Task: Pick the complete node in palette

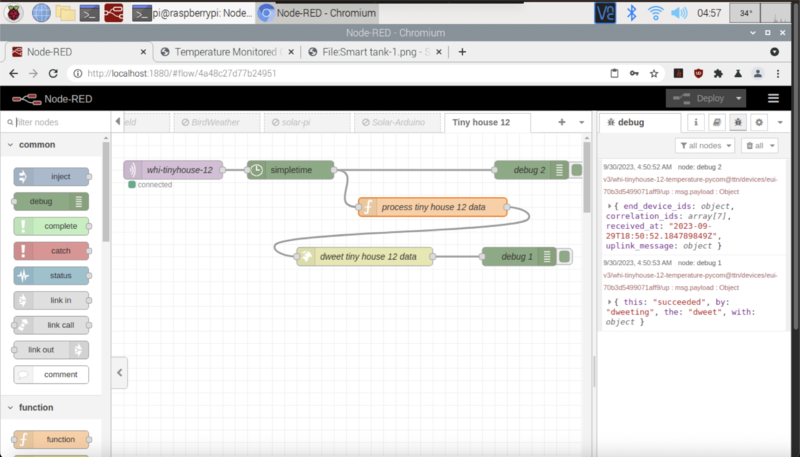Action: coord(51,226)
